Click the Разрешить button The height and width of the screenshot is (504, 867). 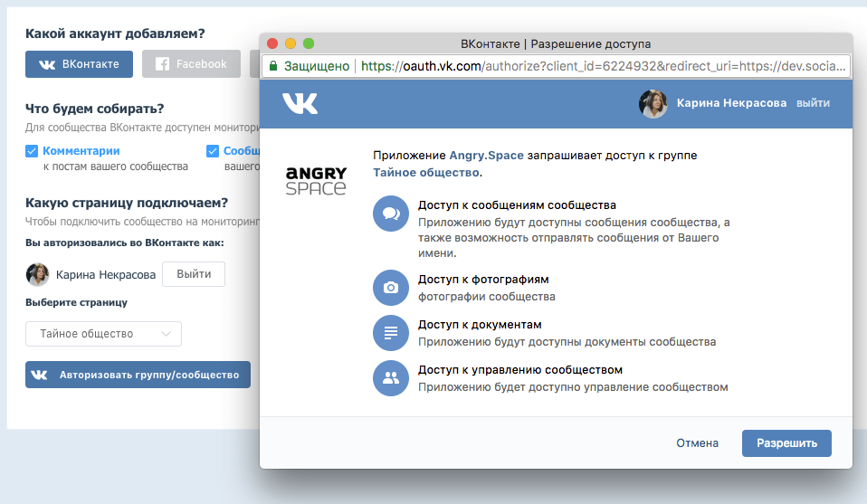click(x=786, y=443)
